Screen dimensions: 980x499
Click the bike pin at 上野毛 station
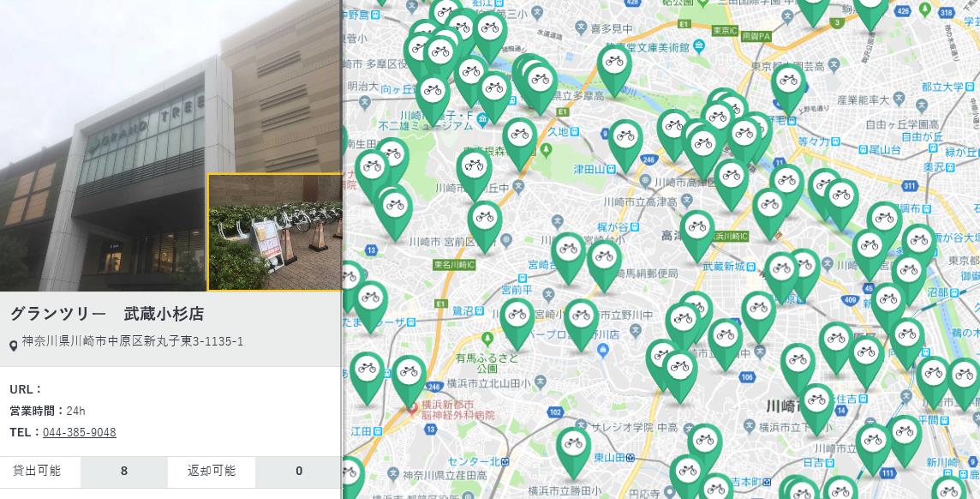(x=789, y=88)
